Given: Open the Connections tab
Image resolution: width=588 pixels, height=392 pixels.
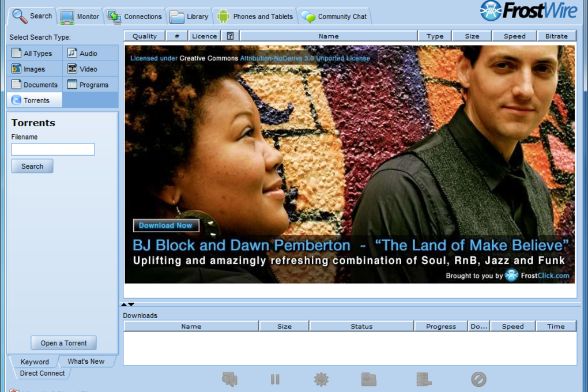Looking at the screenshot, I should pyautogui.click(x=134, y=17).
